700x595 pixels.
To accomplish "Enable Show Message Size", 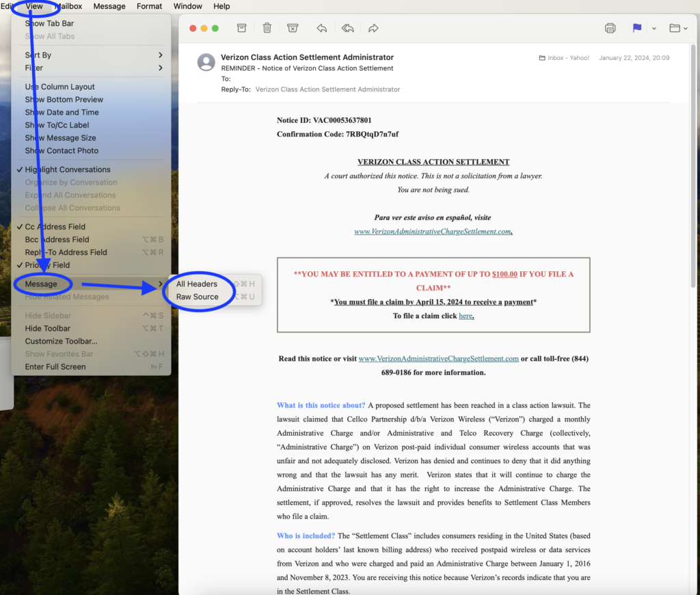I will pos(91,138).
